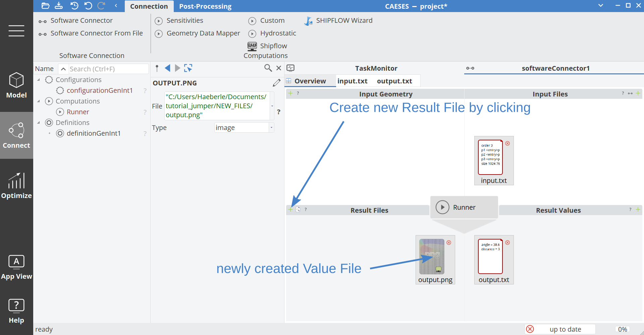Add a Sensitivities computation
644x335 pixels.
(179, 20)
